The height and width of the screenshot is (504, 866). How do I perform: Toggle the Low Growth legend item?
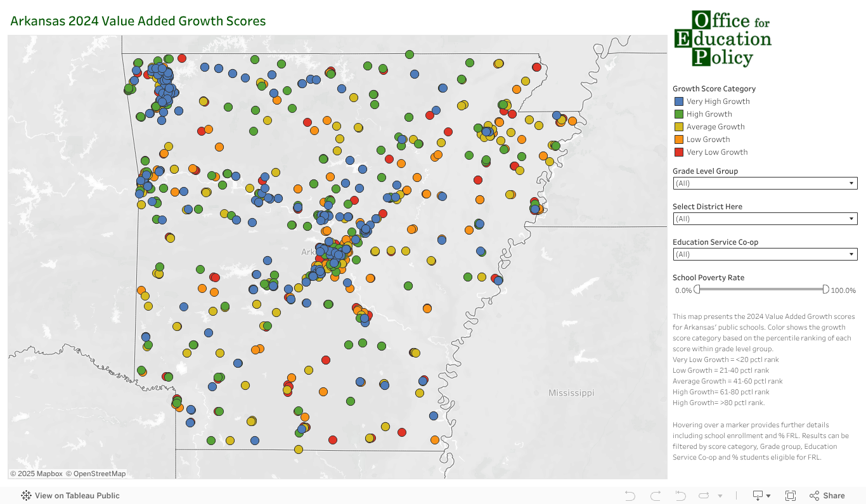coord(708,139)
